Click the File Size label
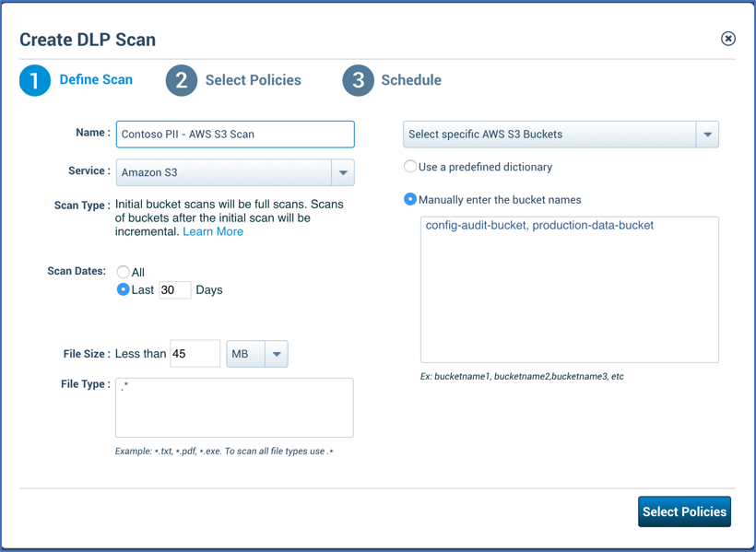Screen dimensions: 756x552 [87, 354]
